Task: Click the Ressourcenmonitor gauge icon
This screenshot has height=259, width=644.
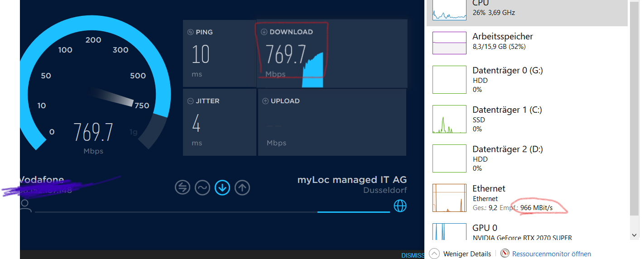Action: [505, 254]
